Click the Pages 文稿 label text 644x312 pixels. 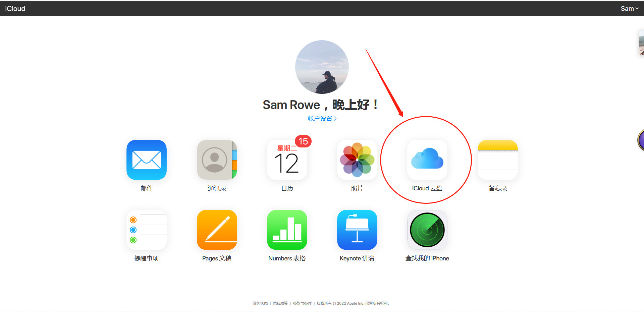[x=217, y=258]
